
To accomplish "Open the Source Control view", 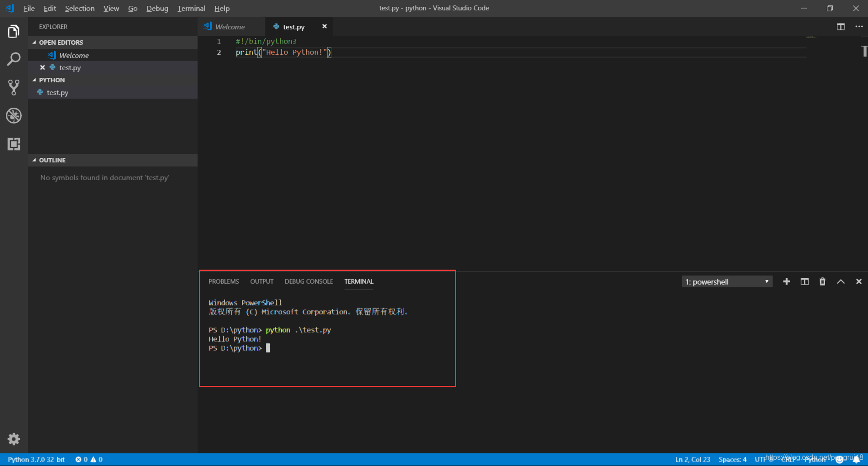I will (x=14, y=87).
